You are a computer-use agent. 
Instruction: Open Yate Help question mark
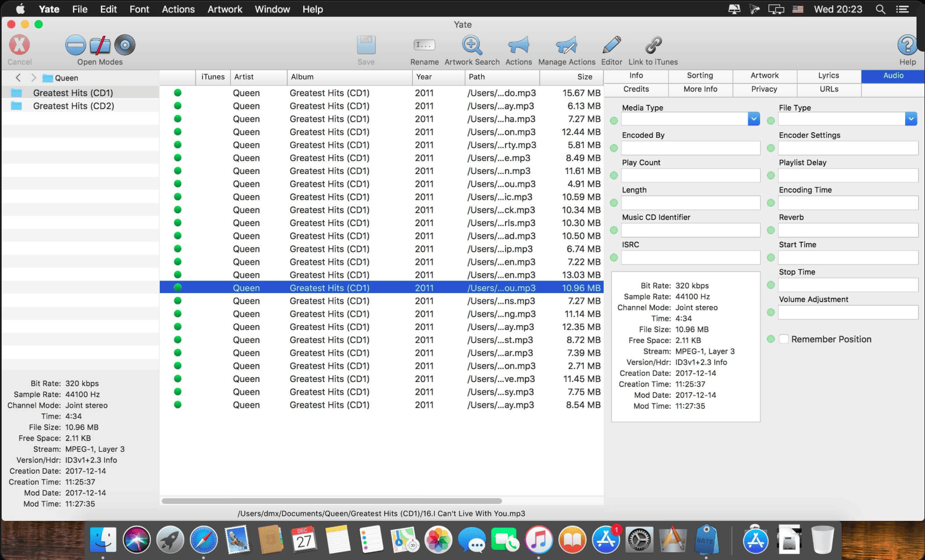[x=907, y=45]
